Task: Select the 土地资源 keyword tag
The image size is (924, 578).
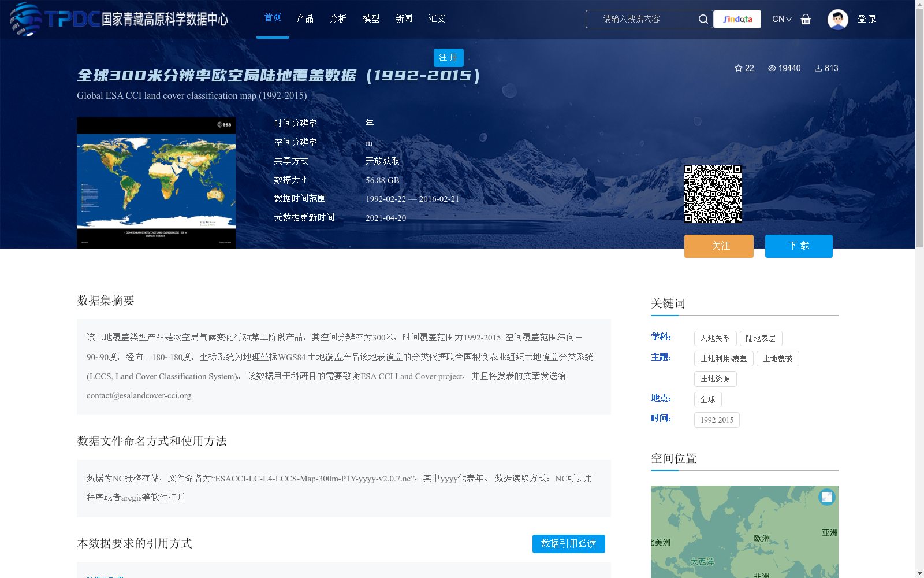Action: point(716,379)
